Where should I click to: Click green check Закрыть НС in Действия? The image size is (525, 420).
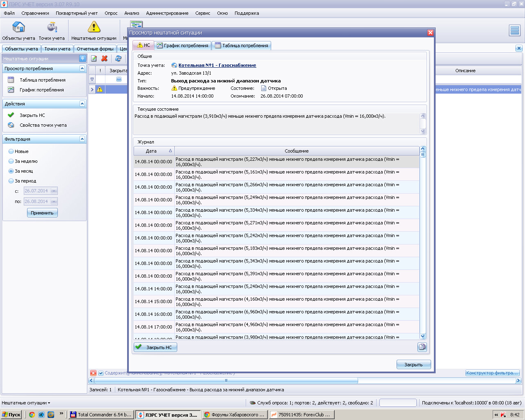(11, 115)
